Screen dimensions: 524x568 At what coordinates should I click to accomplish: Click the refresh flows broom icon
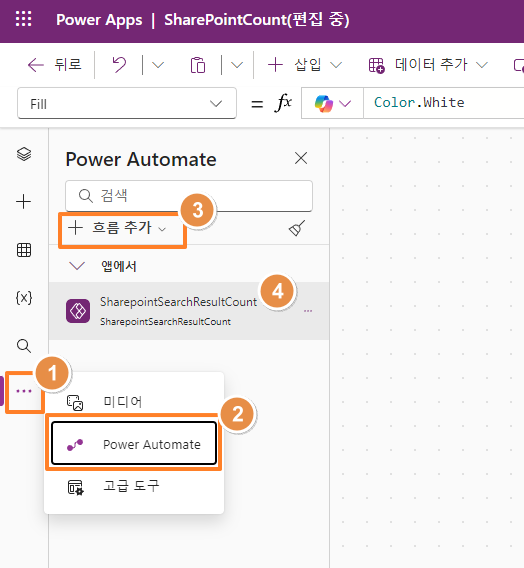[297, 228]
